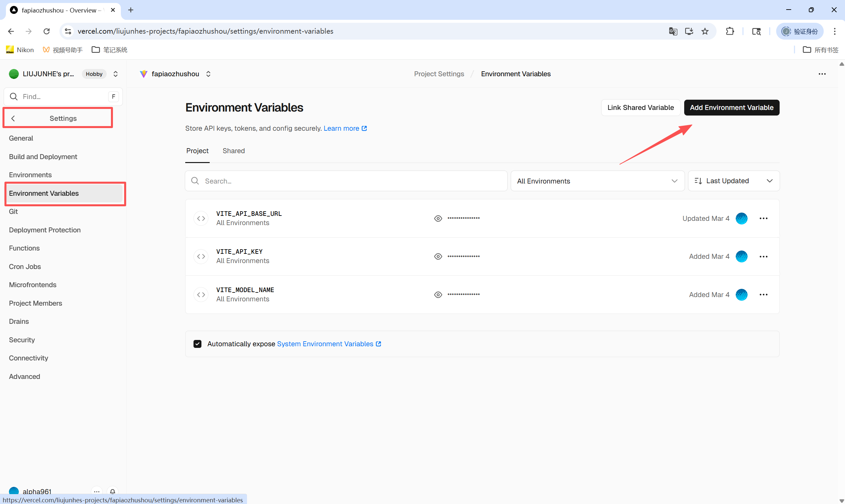Uncheck Automatically expose System Environment Variables
This screenshot has height=504, width=845.
tap(197, 344)
